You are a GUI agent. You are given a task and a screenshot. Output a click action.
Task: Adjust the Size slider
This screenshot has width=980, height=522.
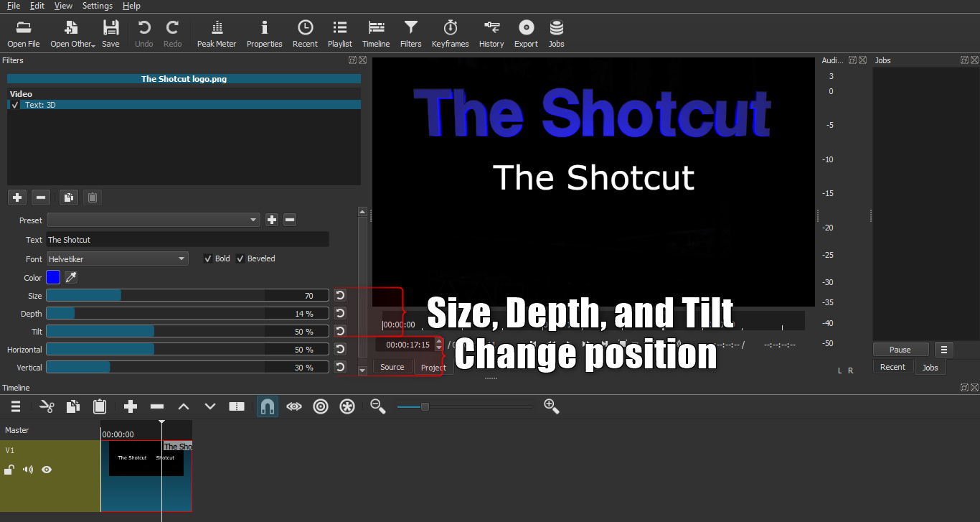click(187, 295)
